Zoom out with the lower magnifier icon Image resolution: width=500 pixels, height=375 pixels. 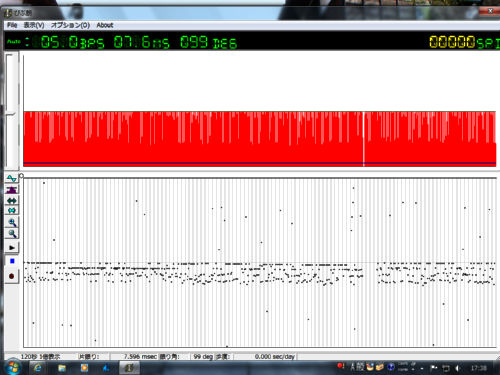pyautogui.click(x=12, y=233)
